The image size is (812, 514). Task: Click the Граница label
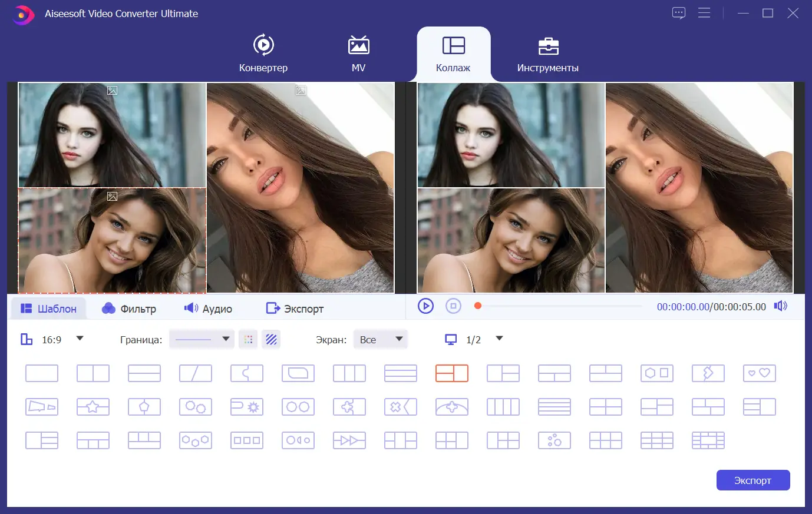coord(141,340)
